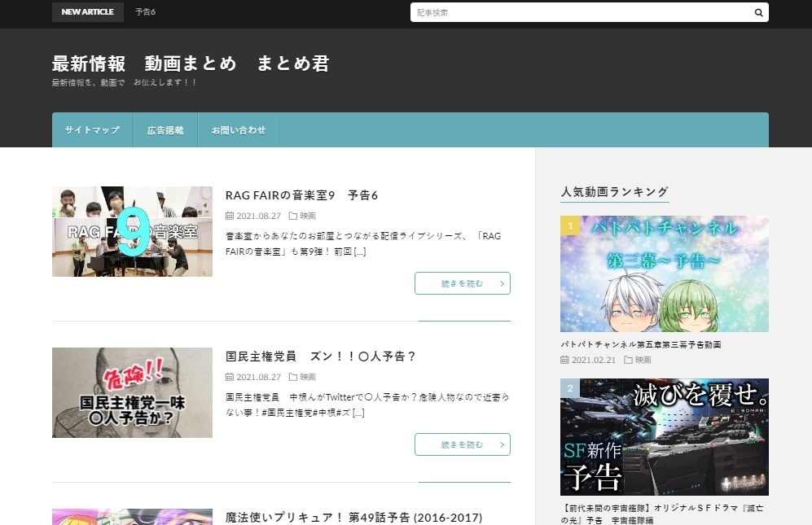The width and height of the screenshot is (812, 525).
Task: Click 続きを読む button for RAG FAIR article
Action: (463, 283)
